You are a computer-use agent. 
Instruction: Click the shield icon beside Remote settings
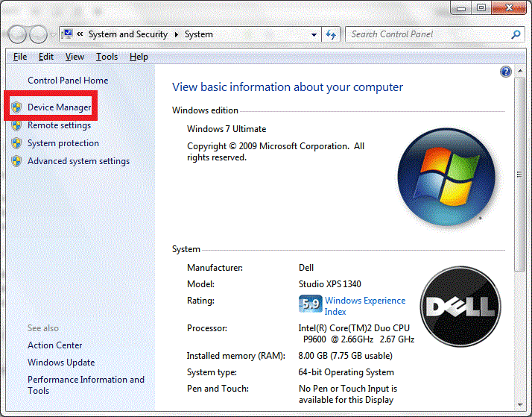click(x=16, y=125)
